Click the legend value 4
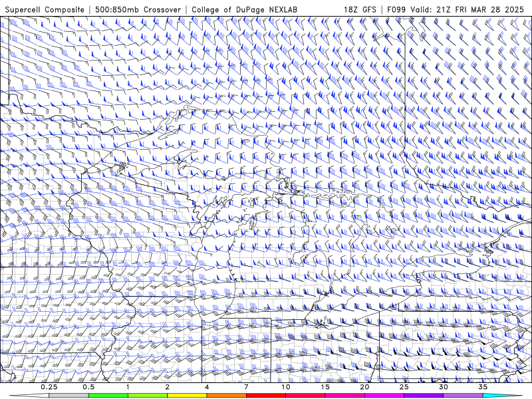The height and width of the screenshot is (399, 532). coord(207,387)
